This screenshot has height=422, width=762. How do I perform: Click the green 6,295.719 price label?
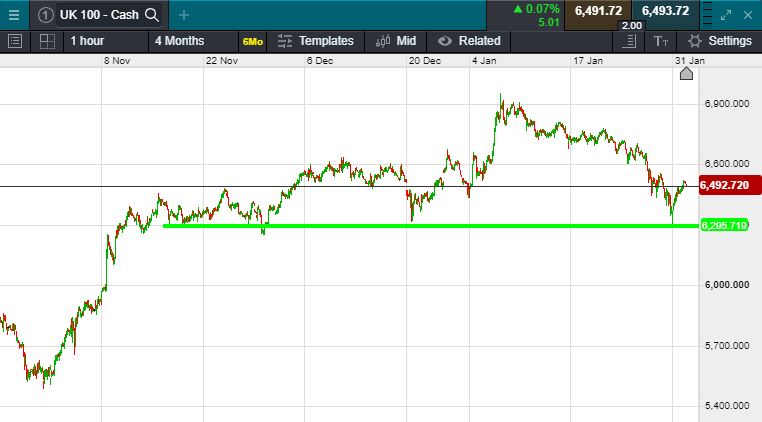point(724,226)
